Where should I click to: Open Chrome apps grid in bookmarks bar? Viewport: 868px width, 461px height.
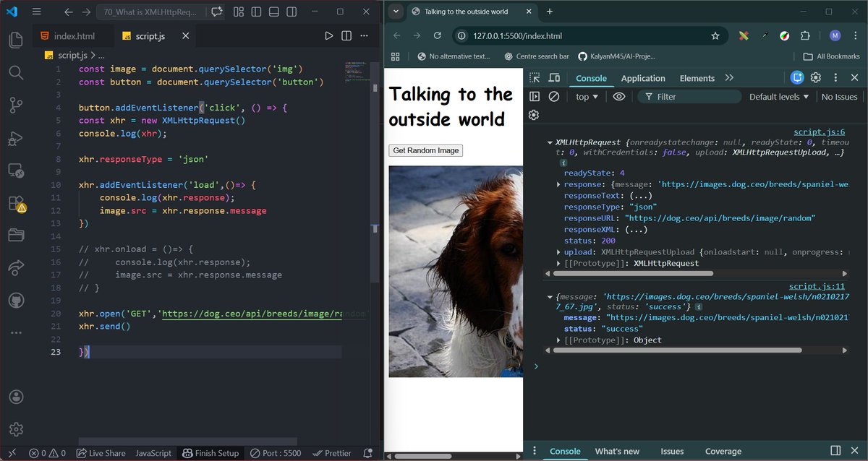coord(395,56)
